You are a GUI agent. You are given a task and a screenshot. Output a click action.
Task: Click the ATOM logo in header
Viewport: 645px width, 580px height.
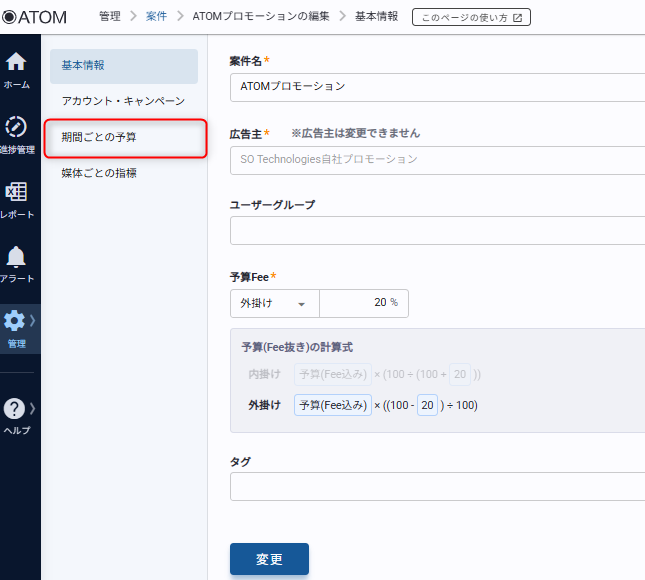[x=35, y=16]
